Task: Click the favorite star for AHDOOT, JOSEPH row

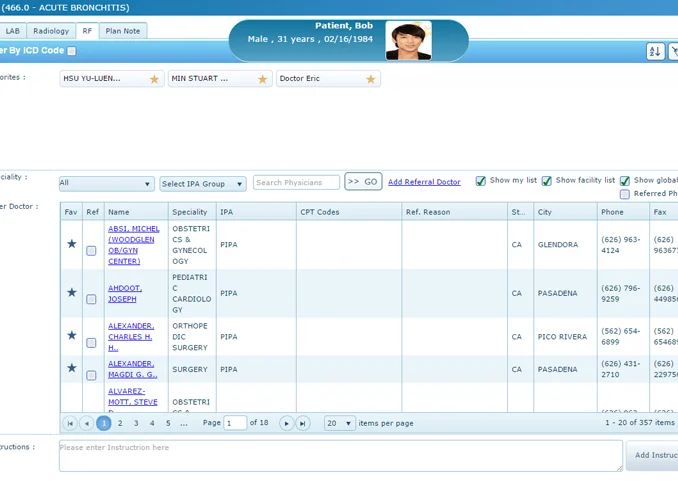Action: (x=71, y=293)
